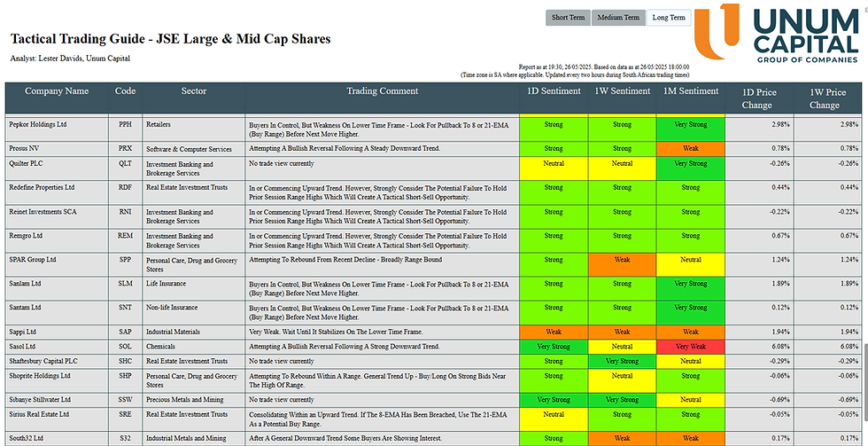Click Sasol sector Chemicals
Screen dimensions: 868x446
pyautogui.click(x=160, y=347)
